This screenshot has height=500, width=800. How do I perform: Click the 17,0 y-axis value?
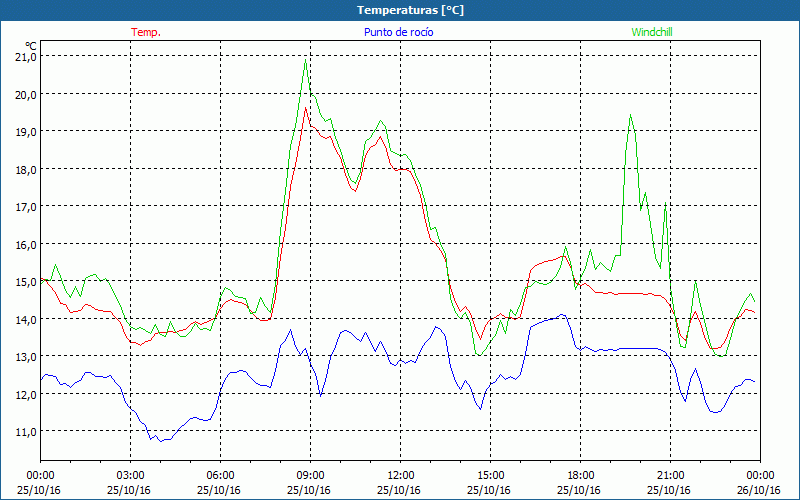[x=26, y=207]
